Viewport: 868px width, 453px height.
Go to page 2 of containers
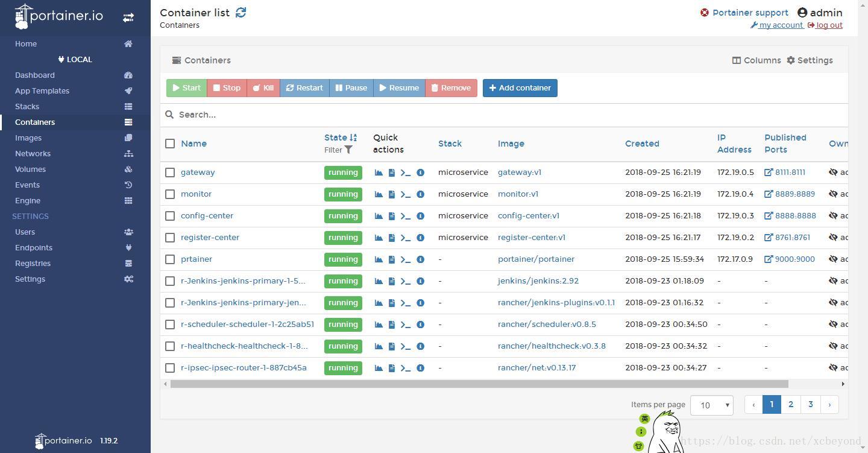click(x=791, y=405)
